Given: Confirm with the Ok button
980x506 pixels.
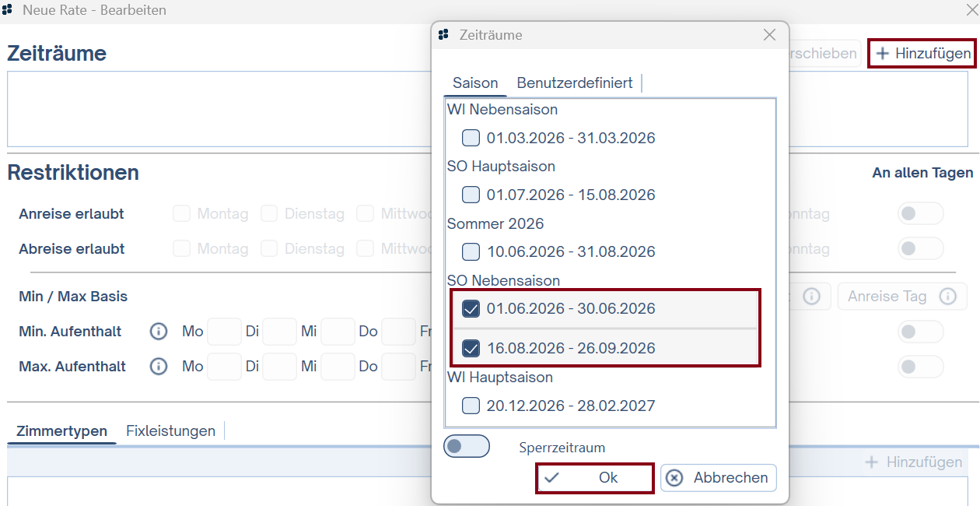Looking at the screenshot, I should [x=595, y=478].
